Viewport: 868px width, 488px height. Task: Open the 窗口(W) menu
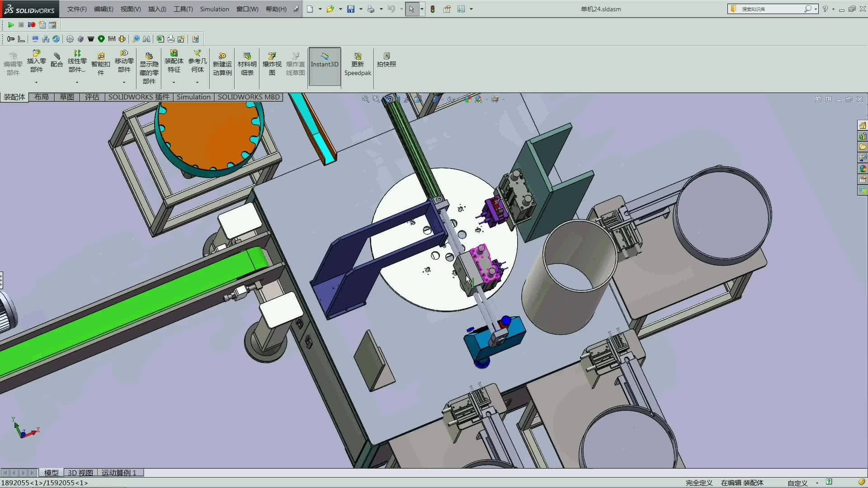pos(247,9)
